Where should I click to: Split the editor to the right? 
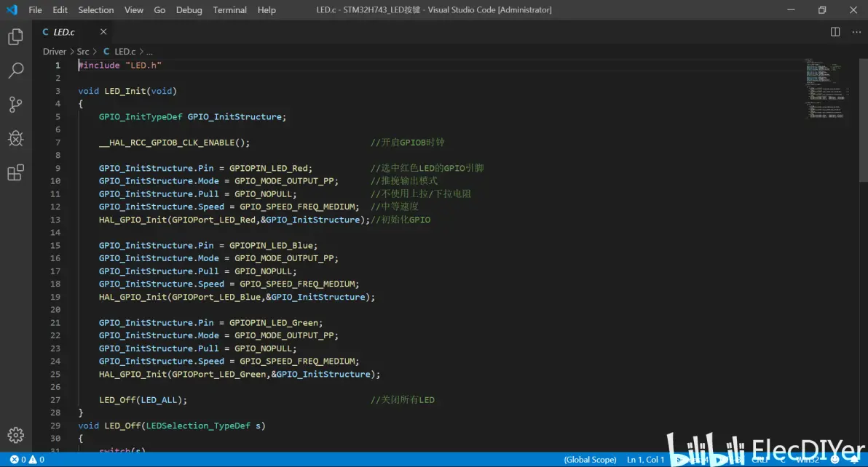coord(835,32)
